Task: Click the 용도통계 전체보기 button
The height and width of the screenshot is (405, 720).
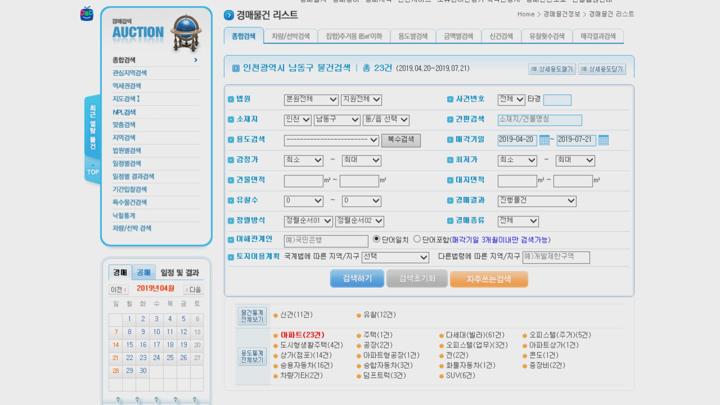Action: (x=252, y=356)
